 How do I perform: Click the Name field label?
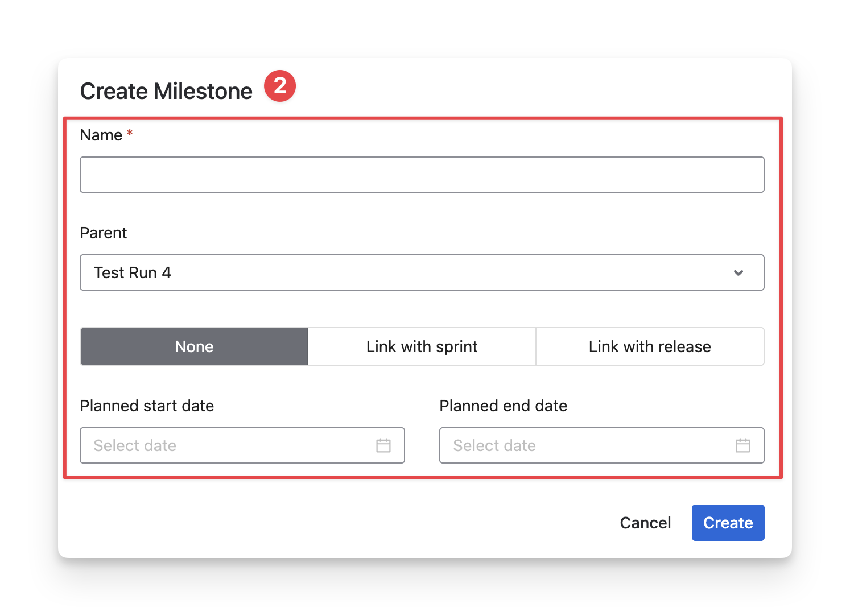pos(101,135)
